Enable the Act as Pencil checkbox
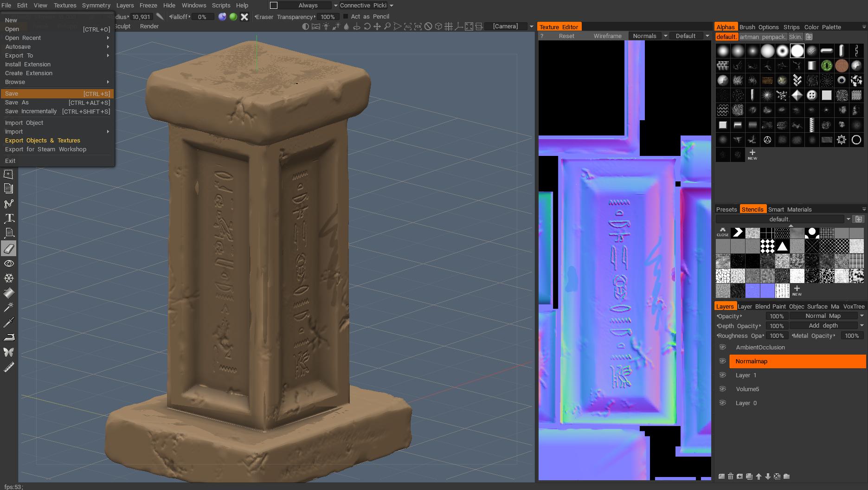 (x=346, y=16)
